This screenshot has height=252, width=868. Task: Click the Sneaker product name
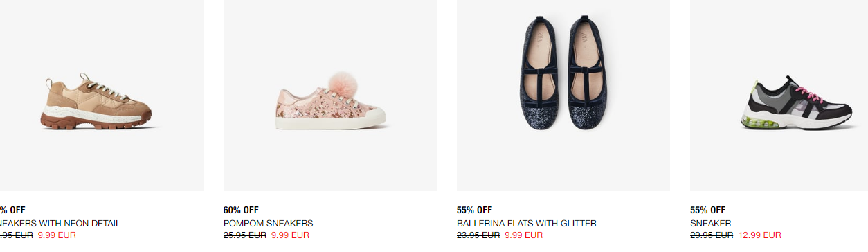tap(710, 224)
